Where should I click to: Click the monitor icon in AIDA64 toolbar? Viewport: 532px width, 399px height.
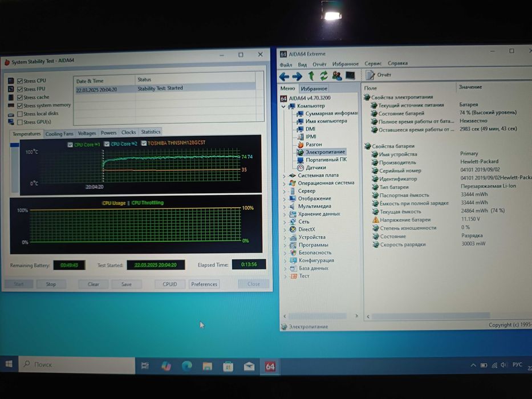pyautogui.click(x=350, y=75)
